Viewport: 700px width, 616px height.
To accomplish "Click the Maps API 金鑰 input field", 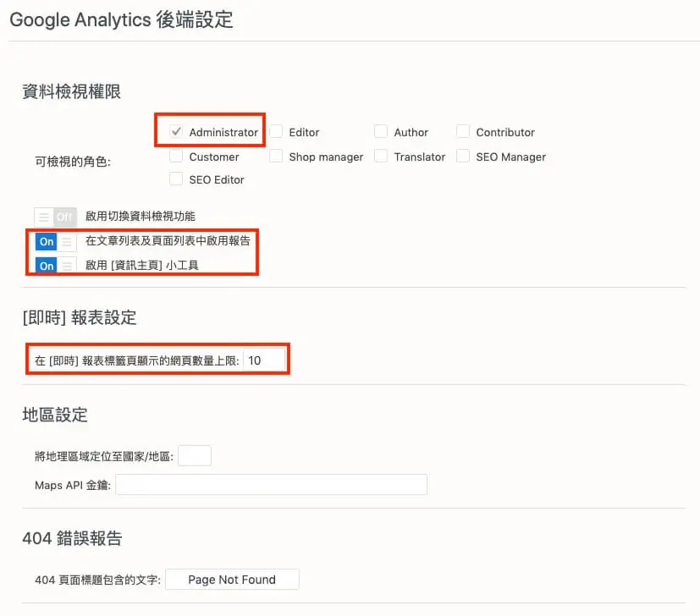I will [x=272, y=485].
